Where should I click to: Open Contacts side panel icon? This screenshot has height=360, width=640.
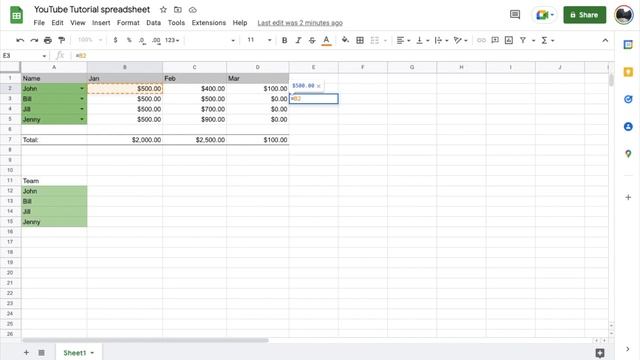point(628,127)
